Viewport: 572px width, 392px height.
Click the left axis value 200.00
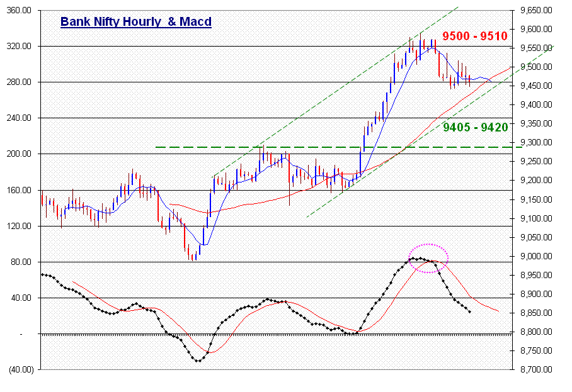click(19, 154)
